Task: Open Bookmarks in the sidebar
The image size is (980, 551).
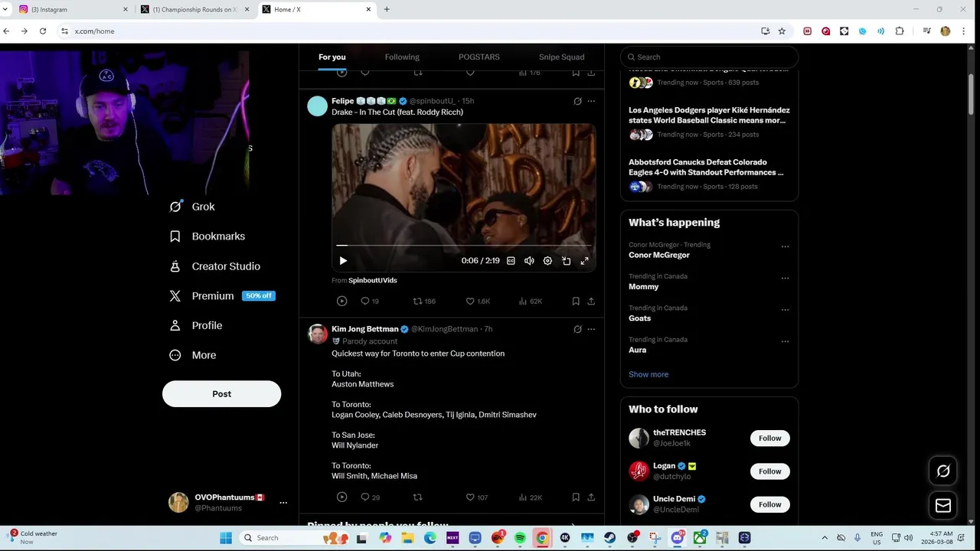Action: click(207, 236)
